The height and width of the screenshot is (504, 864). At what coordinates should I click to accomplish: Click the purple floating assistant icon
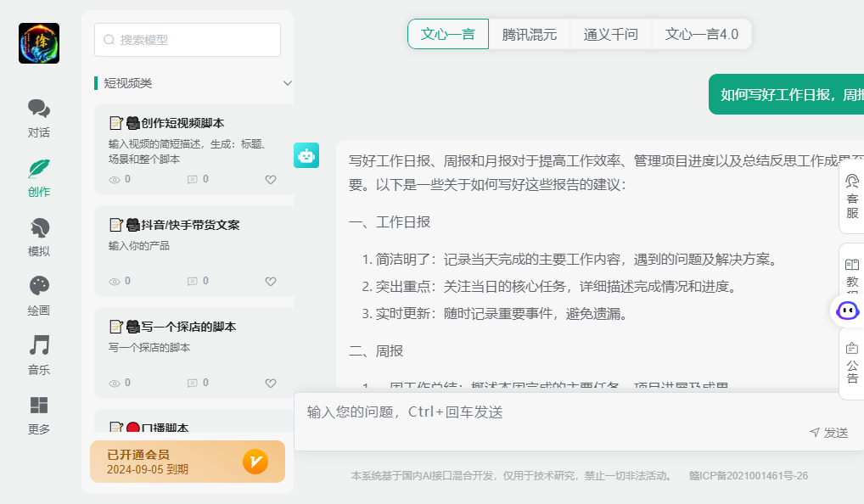coord(847,311)
